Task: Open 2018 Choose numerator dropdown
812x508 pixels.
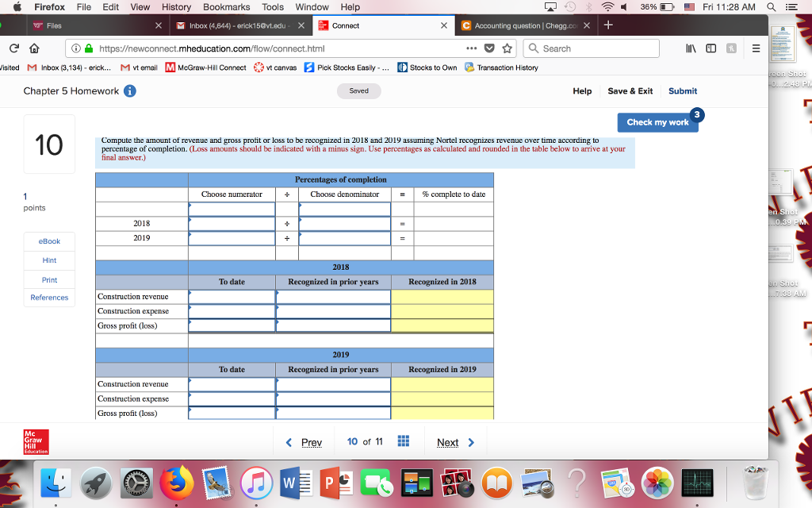Action: coord(232,223)
